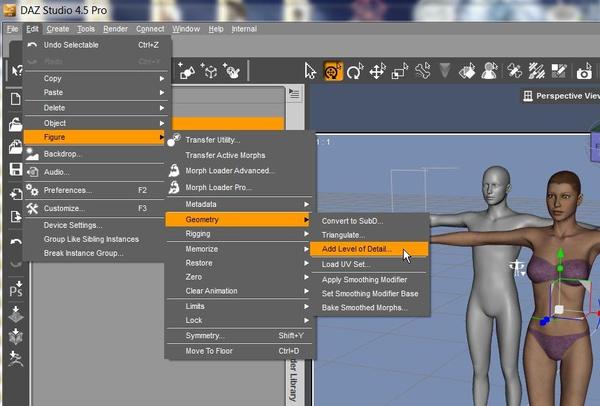Click the Undo arrow in left toolbar
This screenshot has height=406, width=600.
[x=16, y=242]
